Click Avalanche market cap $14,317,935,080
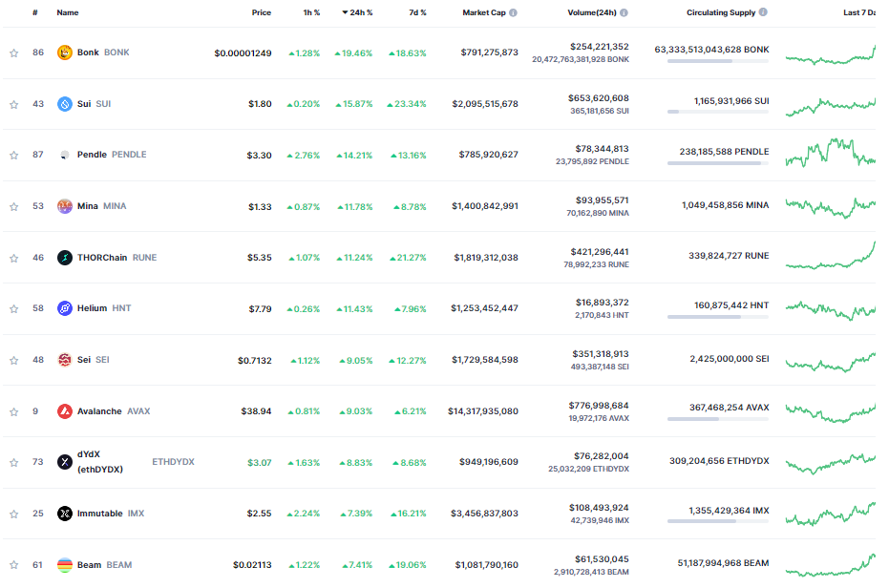This screenshot has width=889, height=588. 483,411
